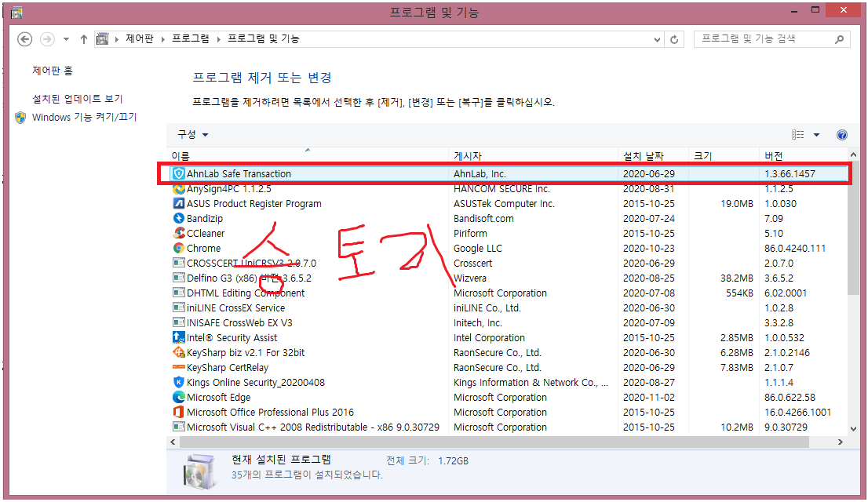Click the DHTML Editing Component icon
The image size is (868, 502).
point(178,293)
